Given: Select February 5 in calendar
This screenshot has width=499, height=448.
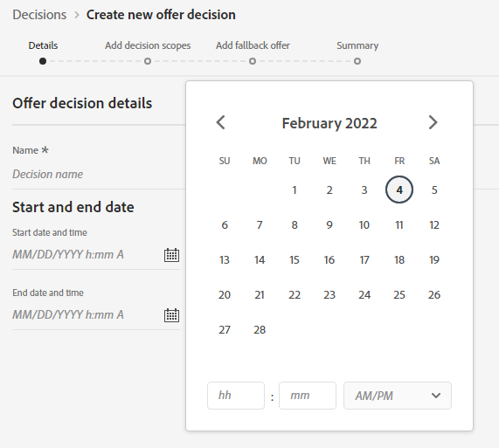Looking at the screenshot, I should (434, 190).
